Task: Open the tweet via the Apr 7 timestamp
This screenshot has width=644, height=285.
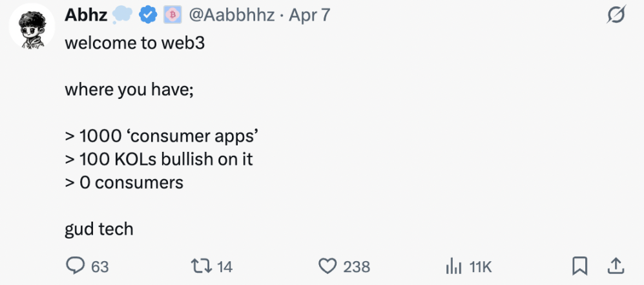Action: 309,16
